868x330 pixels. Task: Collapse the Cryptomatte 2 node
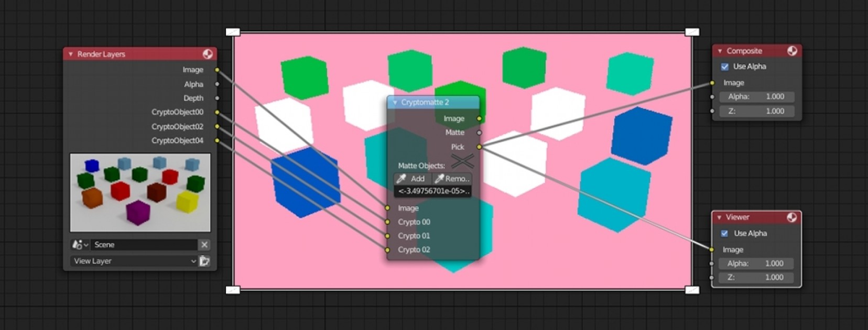pyautogui.click(x=395, y=102)
